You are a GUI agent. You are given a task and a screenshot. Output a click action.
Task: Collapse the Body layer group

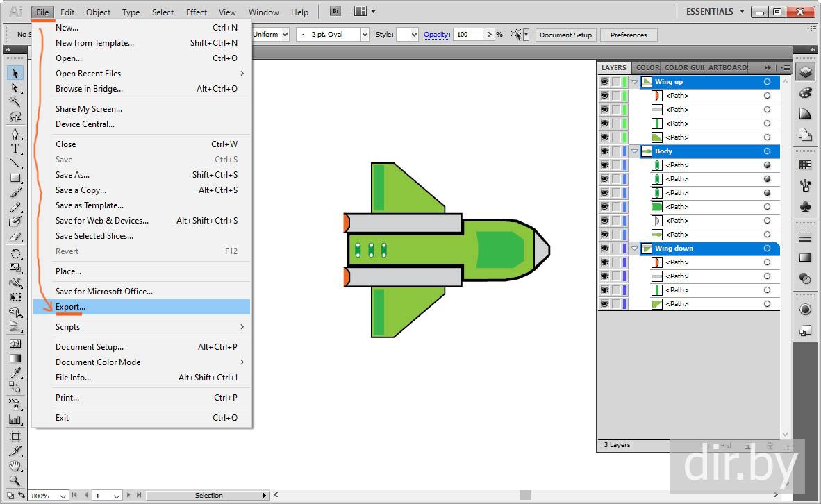[x=634, y=151]
